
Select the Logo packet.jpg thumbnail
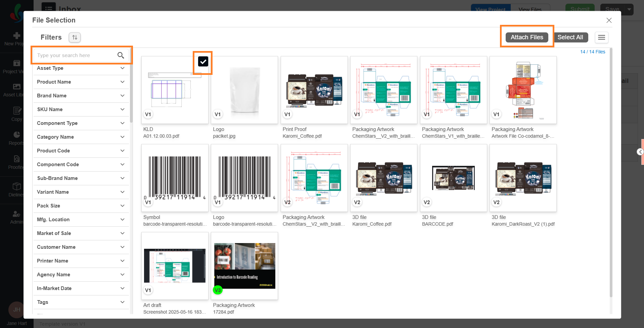tap(244, 90)
